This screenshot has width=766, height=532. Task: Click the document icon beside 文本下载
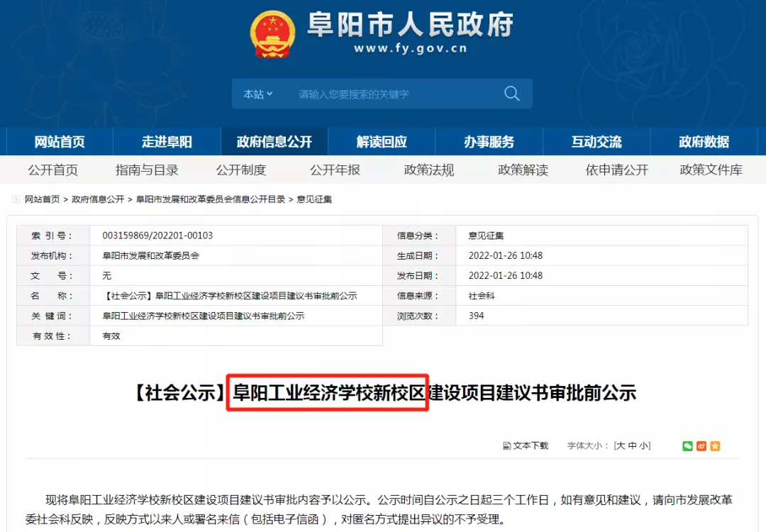tap(506, 445)
